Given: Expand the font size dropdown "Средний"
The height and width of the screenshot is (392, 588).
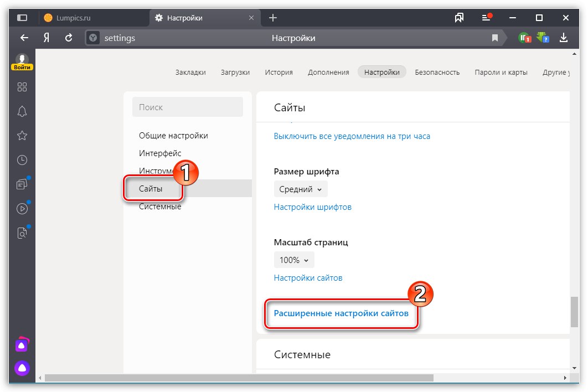Looking at the screenshot, I should pyautogui.click(x=301, y=189).
